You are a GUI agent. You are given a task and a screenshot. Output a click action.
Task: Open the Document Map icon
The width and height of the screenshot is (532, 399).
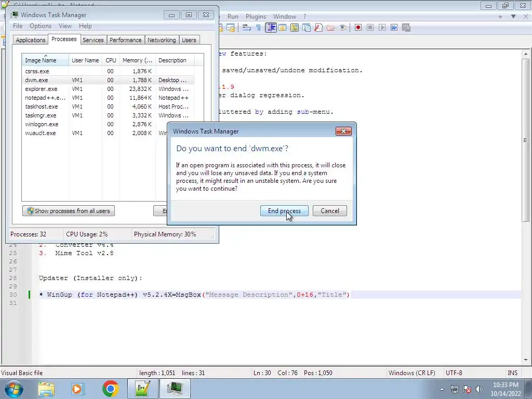click(x=295, y=28)
